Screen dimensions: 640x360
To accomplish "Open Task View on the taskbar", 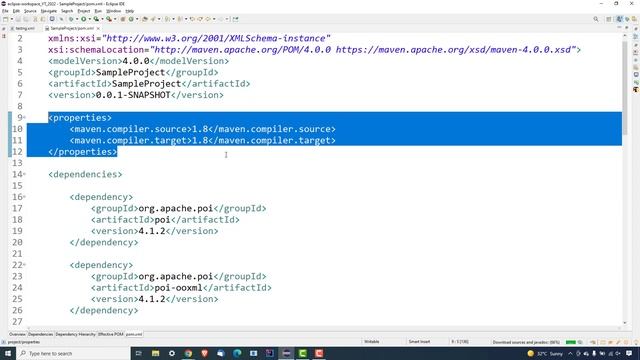I will [x=138, y=353].
